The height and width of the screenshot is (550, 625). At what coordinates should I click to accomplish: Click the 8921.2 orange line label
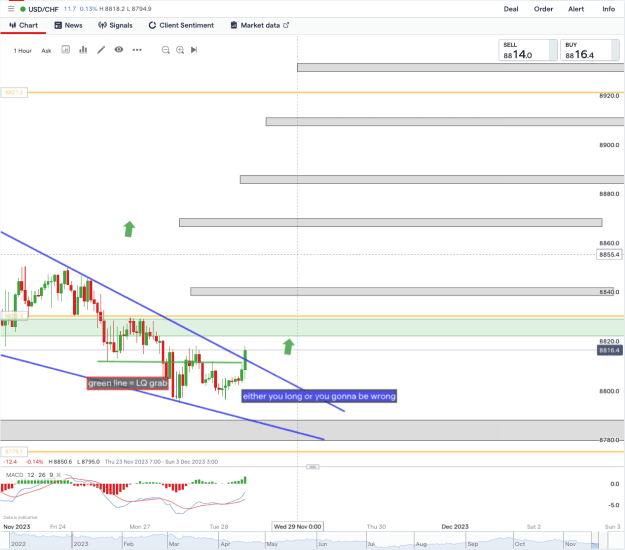[x=14, y=92]
